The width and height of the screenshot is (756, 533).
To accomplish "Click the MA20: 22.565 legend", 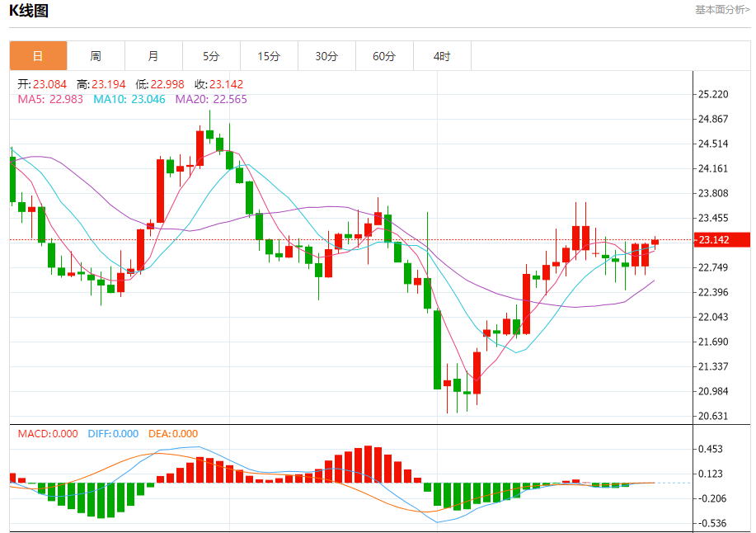I will pyautogui.click(x=211, y=99).
